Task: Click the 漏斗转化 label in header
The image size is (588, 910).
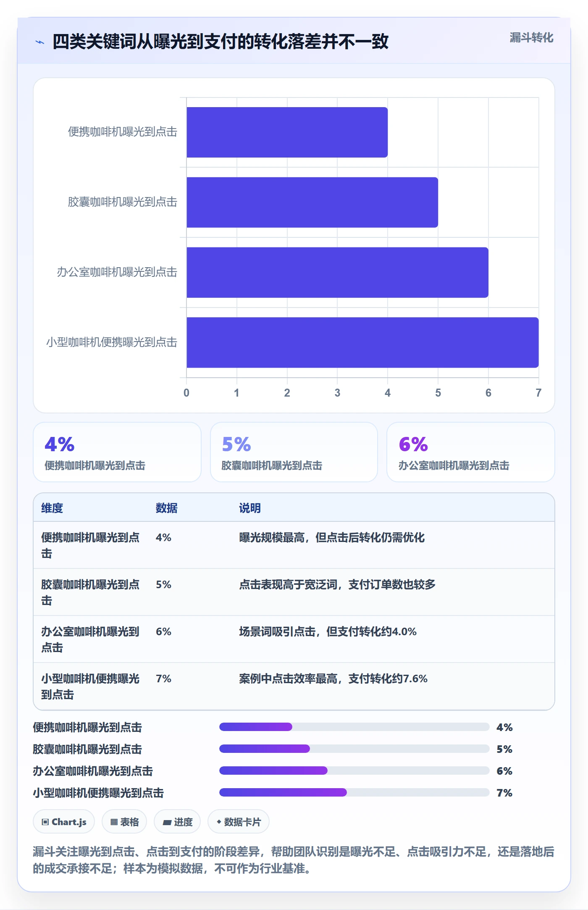Action: point(531,38)
